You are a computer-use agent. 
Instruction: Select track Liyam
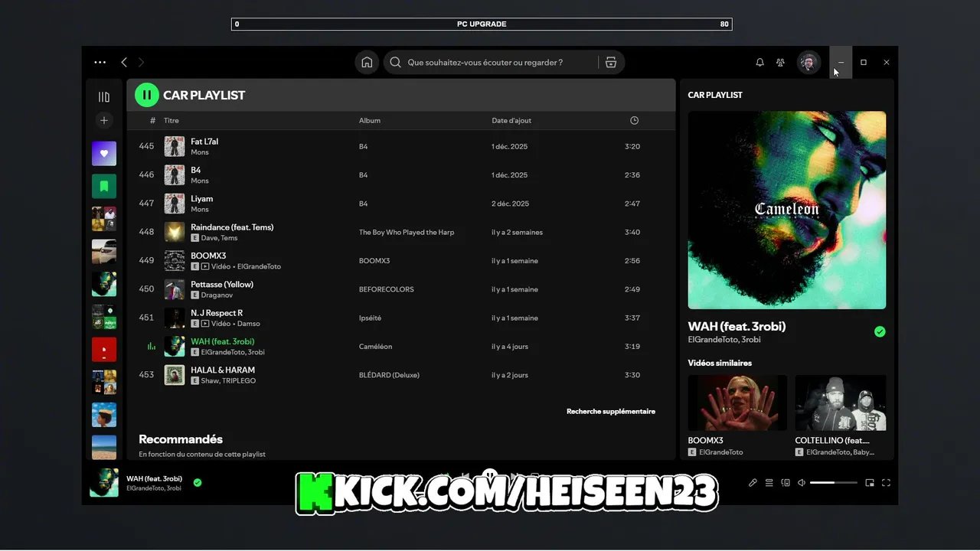(400, 204)
